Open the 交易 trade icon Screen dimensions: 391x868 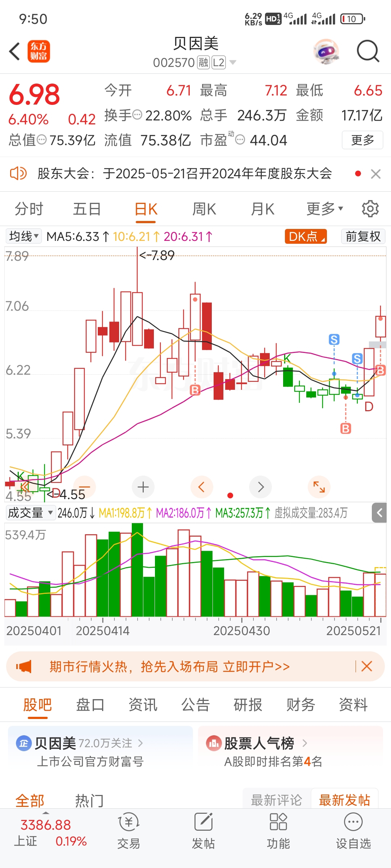coord(129,831)
